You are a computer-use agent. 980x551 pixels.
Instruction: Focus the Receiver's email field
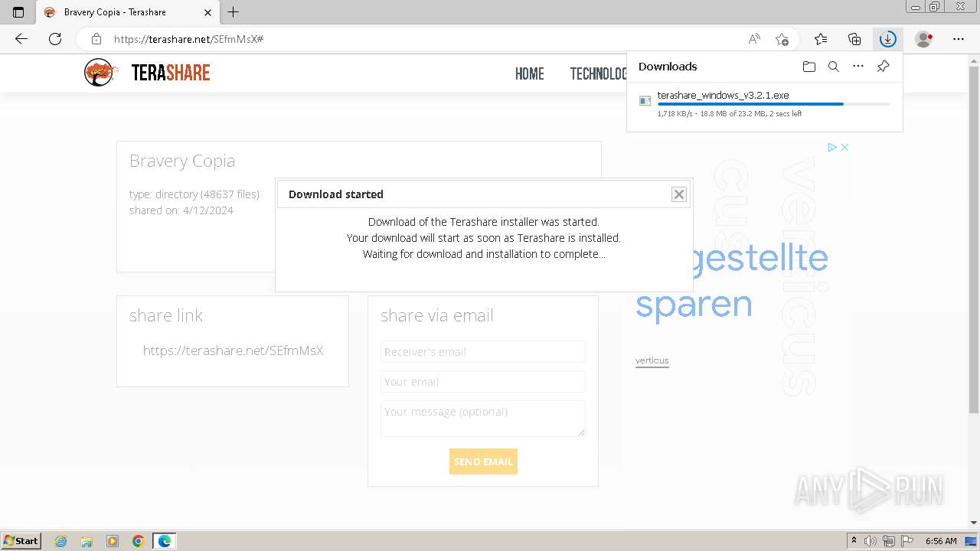pos(483,352)
